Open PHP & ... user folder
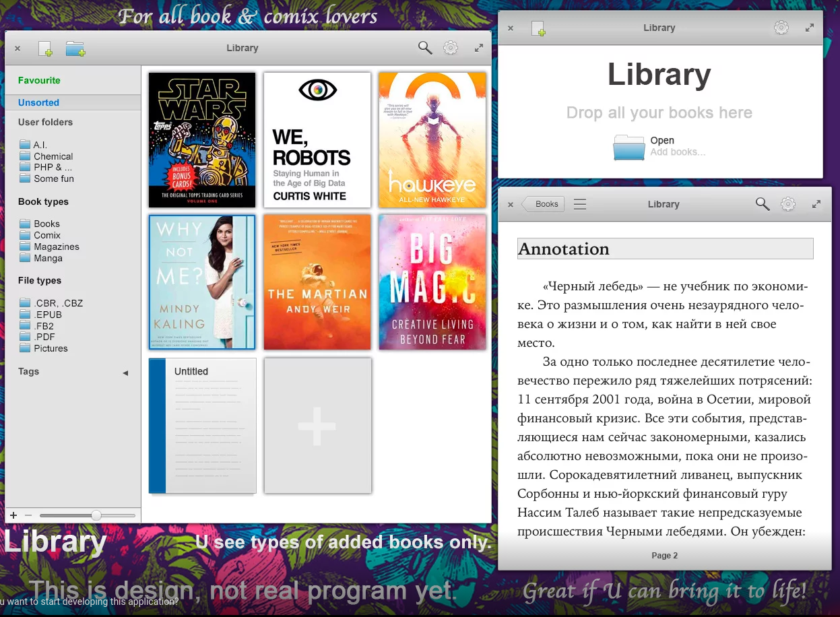840x617 pixels. (45, 167)
